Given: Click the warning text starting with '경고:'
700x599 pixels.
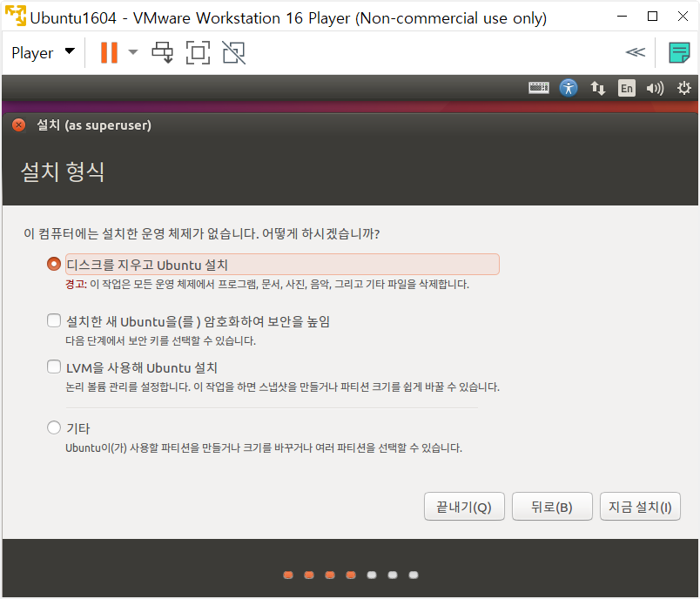Looking at the screenshot, I should (x=267, y=285).
